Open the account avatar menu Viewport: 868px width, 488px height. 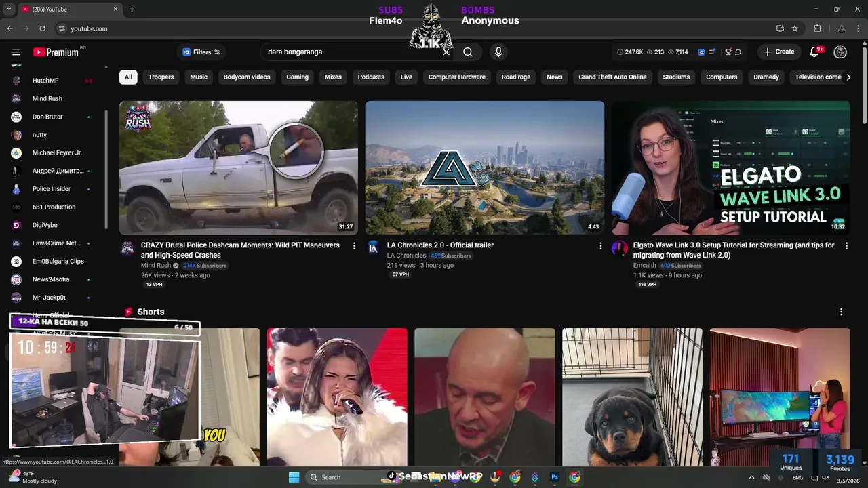(840, 52)
